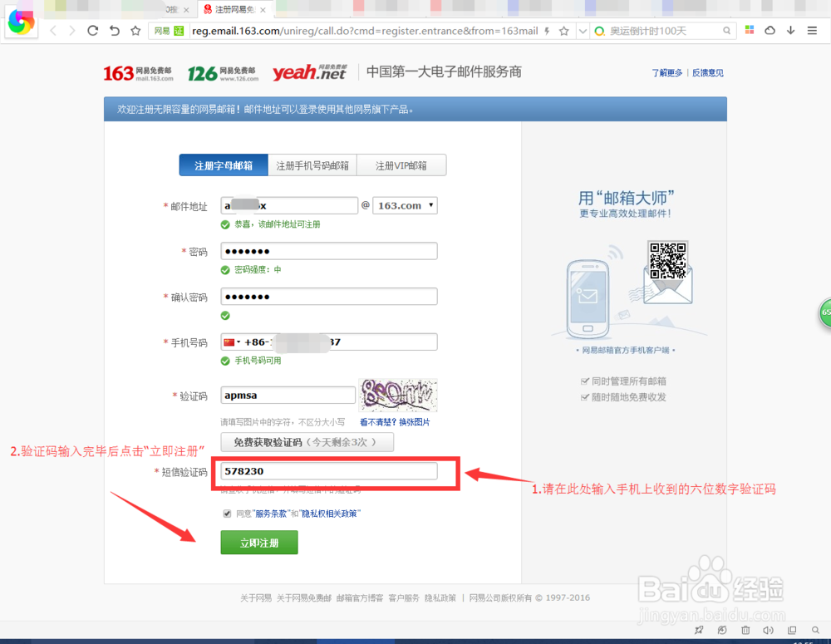831x644 pixels.
Task: Toggle the 同意服务条款 checkbox
Action: (x=228, y=514)
